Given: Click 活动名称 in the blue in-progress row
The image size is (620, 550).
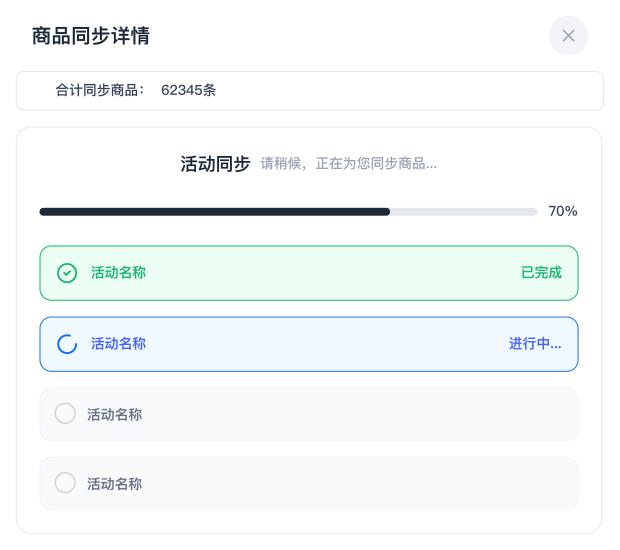Looking at the screenshot, I should [118, 344].
